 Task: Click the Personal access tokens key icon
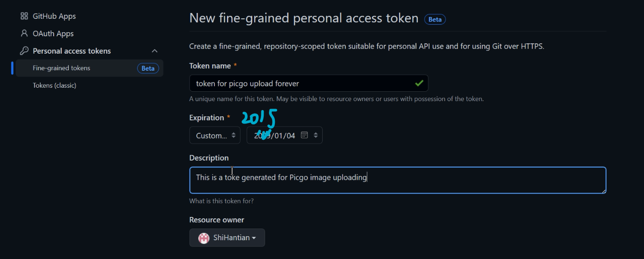[24, 51]
